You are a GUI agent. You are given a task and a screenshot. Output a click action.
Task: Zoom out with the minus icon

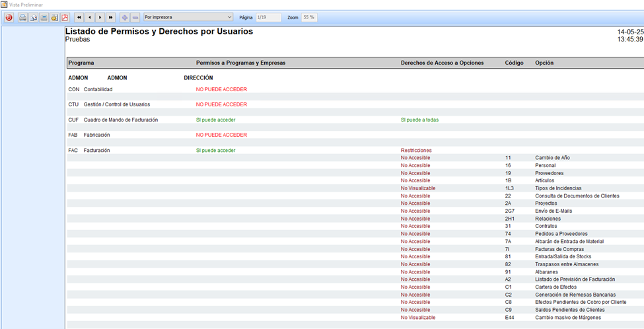135,17
